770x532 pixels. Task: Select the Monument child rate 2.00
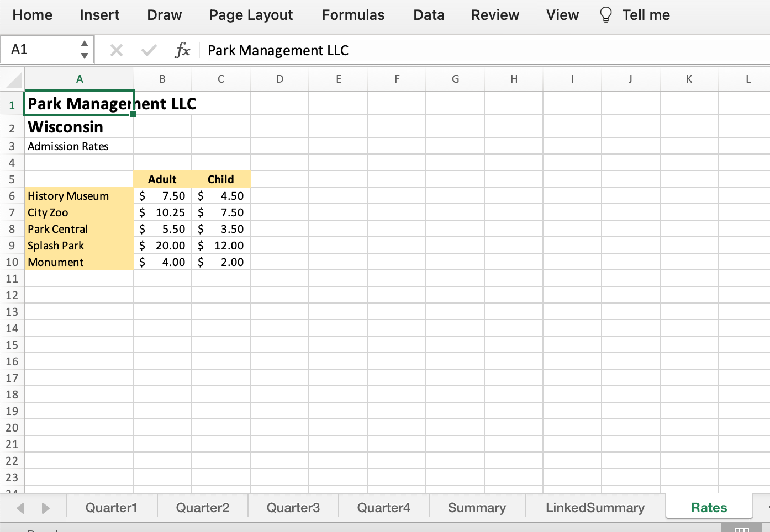tap(221, 262)
